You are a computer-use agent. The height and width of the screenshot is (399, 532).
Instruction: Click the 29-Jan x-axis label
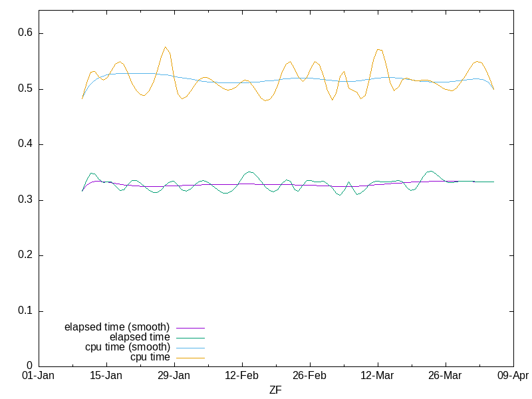coord(174,376)
